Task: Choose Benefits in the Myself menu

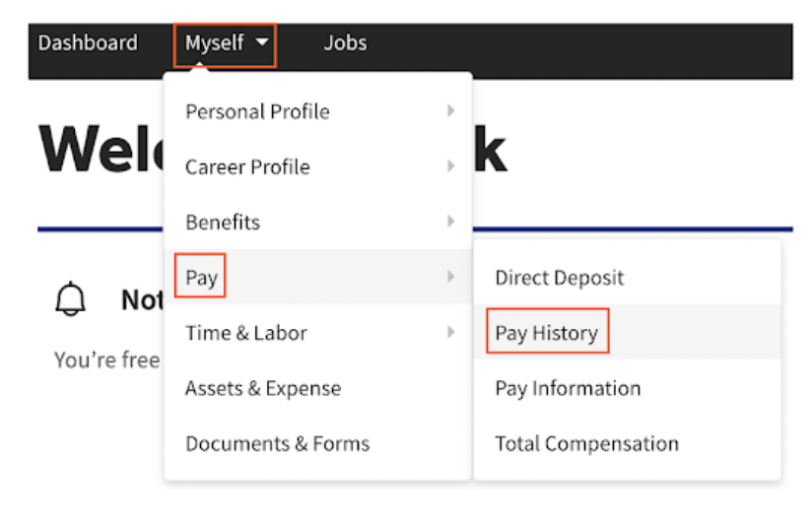Action: [223, 222]
